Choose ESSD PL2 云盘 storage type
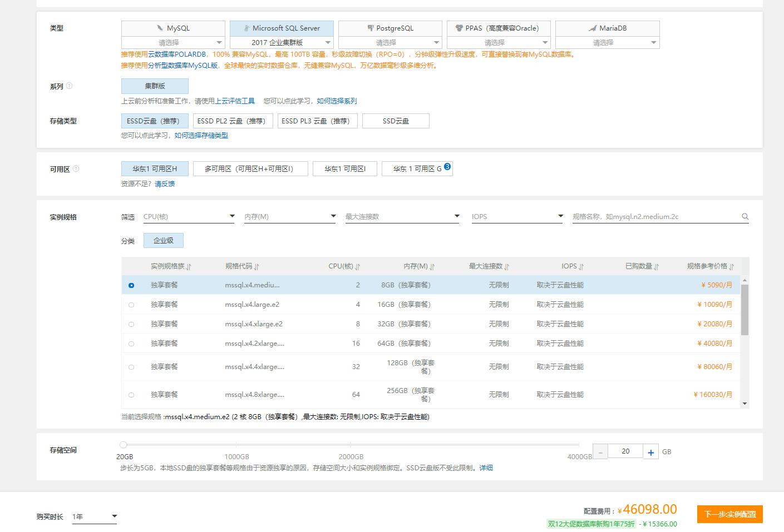The height and width of the screenshot is (532, 784). (x=233, y=121)
